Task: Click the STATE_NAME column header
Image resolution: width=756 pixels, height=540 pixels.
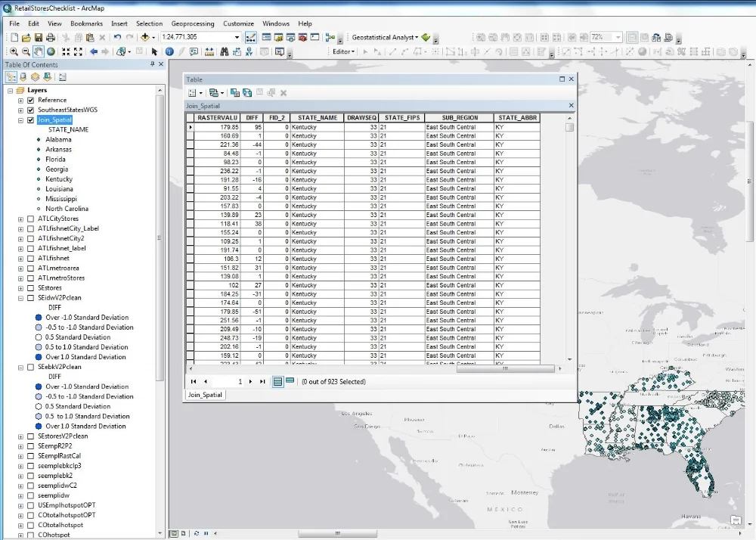Action: (318, 118)
